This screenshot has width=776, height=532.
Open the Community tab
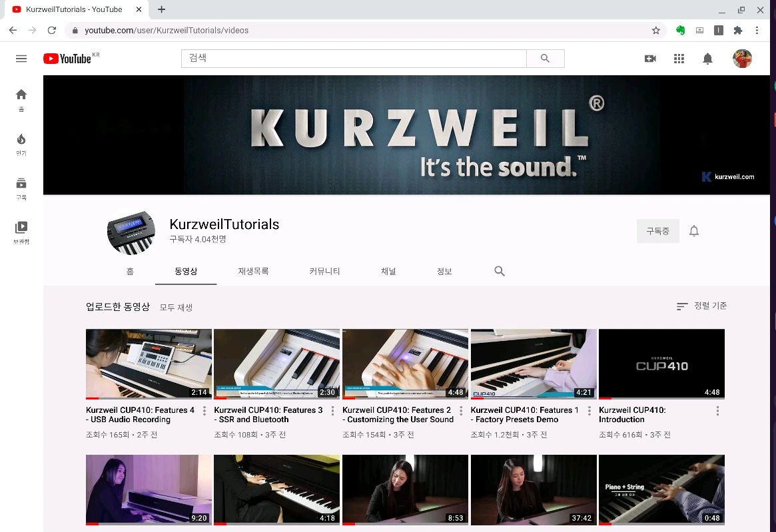324,271
